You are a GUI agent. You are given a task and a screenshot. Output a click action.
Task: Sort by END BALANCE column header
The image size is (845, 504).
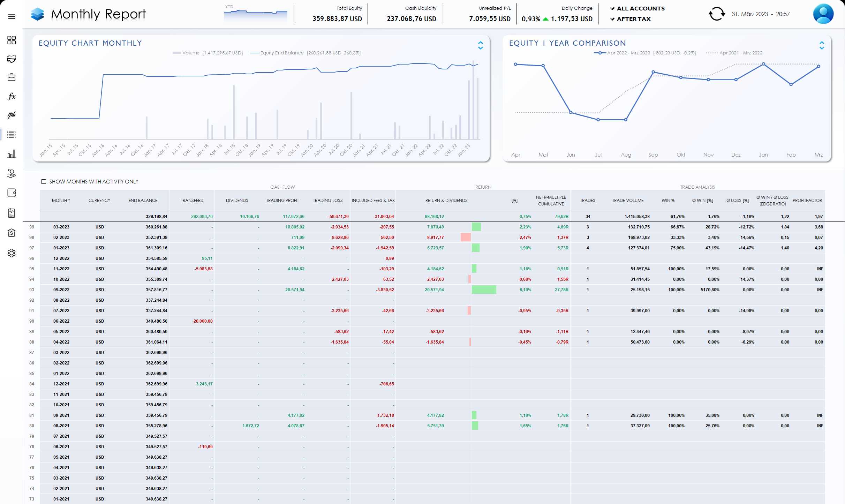[143, 200]
